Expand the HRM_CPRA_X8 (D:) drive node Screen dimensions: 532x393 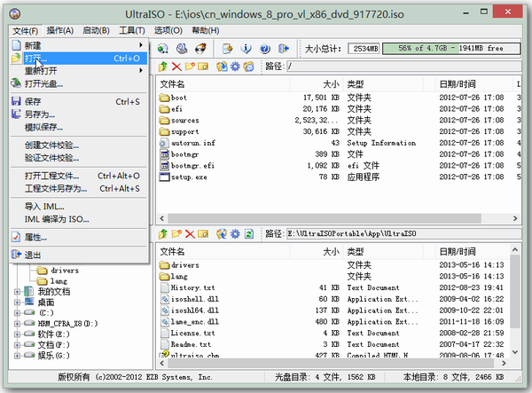click(x=17, y=324)
